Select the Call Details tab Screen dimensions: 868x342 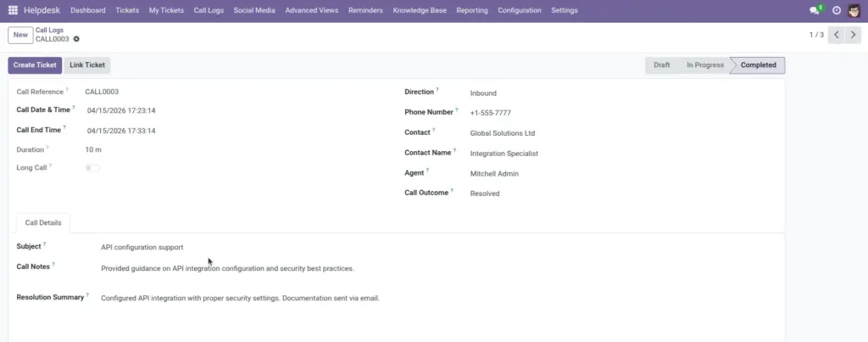tap(43, 223)
